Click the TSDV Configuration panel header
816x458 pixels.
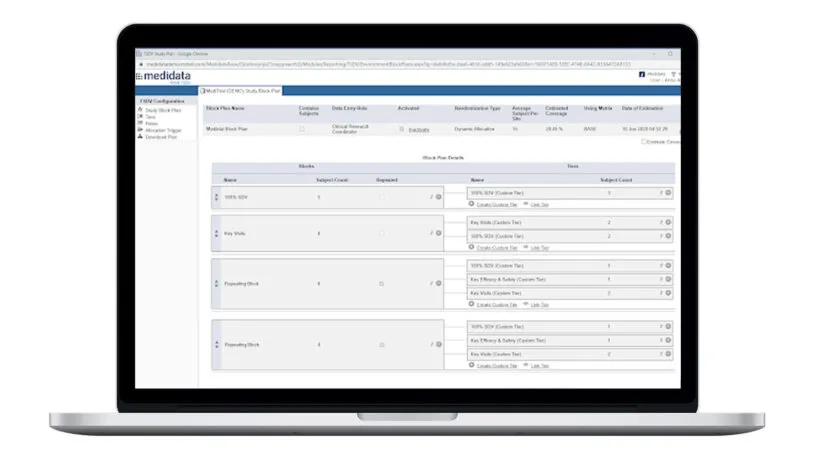(162, 101)
